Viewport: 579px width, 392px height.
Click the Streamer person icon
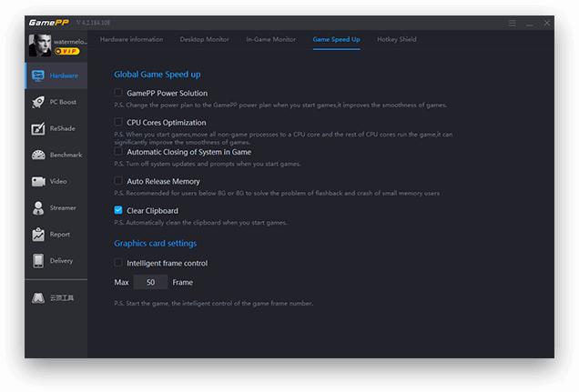[38, 208]
